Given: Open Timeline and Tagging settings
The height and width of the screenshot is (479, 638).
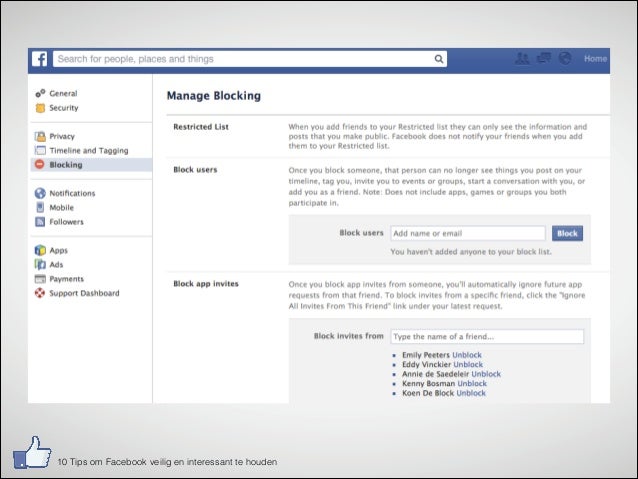Looking at the screenshot, I should pos(89,151).
